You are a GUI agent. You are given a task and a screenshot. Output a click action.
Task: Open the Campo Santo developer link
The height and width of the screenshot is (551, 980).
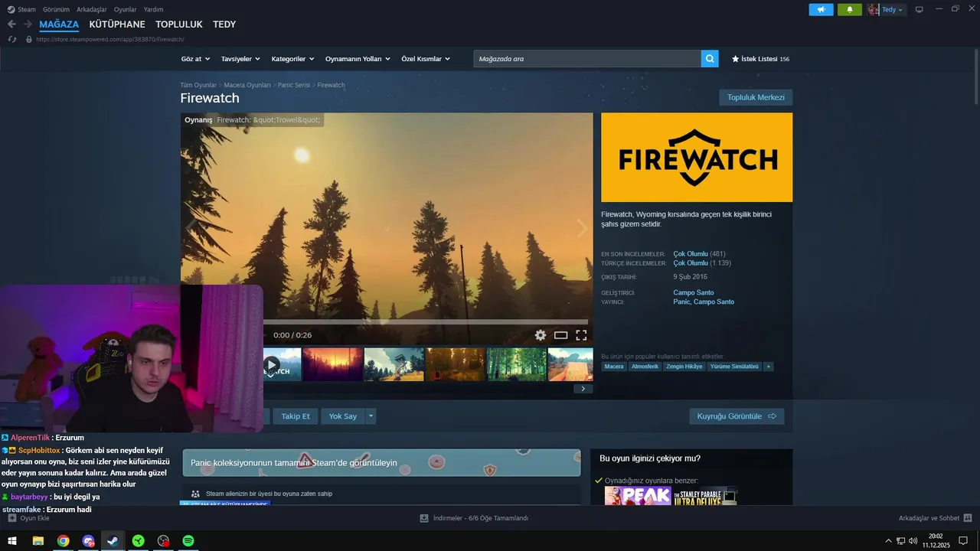point(694,292)
